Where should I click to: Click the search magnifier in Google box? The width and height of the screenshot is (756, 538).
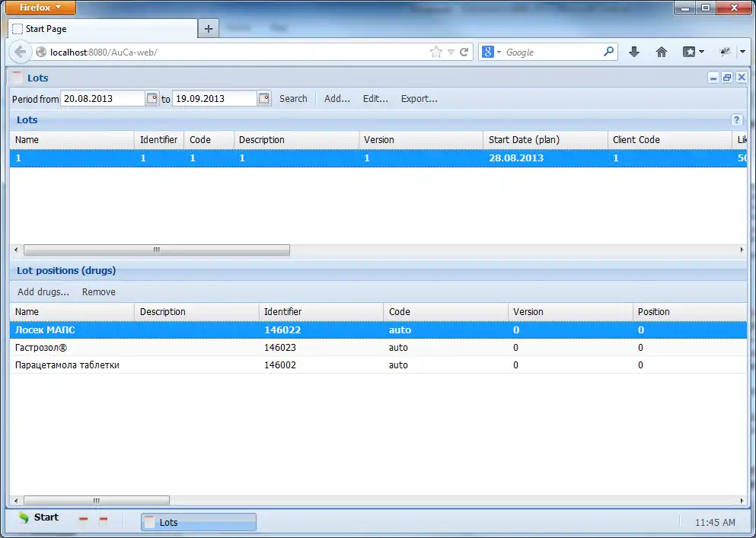point(608,52)
